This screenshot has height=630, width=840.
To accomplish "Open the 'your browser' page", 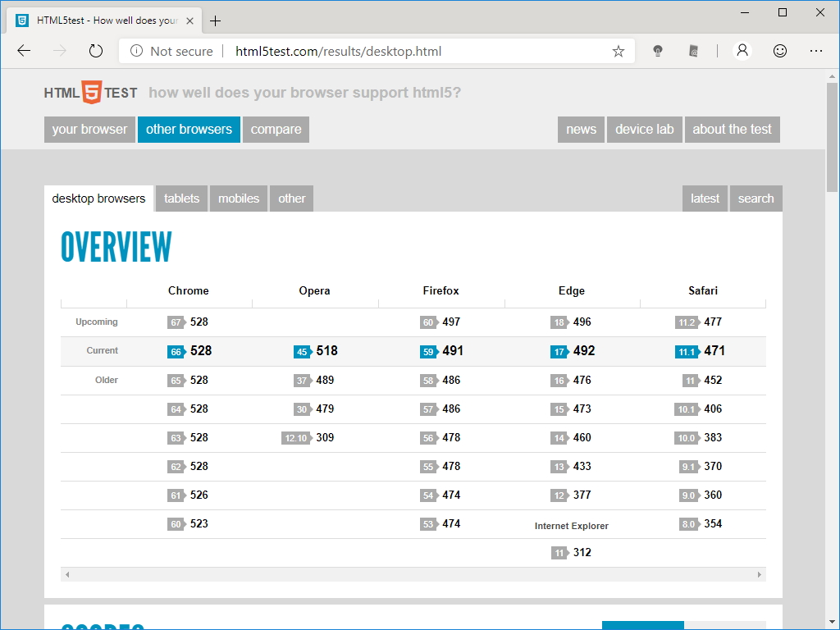I will [89, 129].
